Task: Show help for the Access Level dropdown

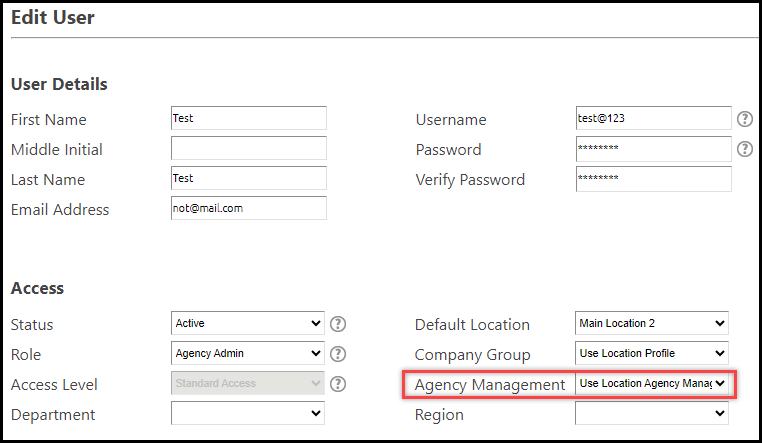Action: (x=338, y=384)
